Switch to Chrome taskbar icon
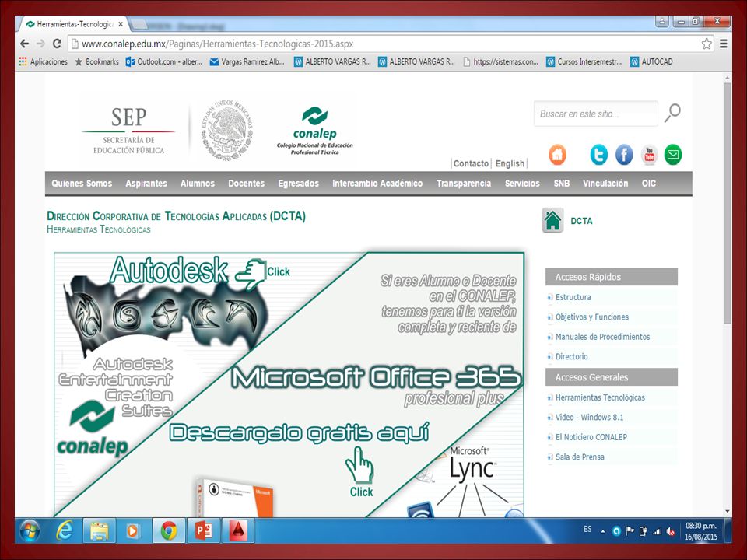This screenshot has height=560, width=747. pos(169,531)
